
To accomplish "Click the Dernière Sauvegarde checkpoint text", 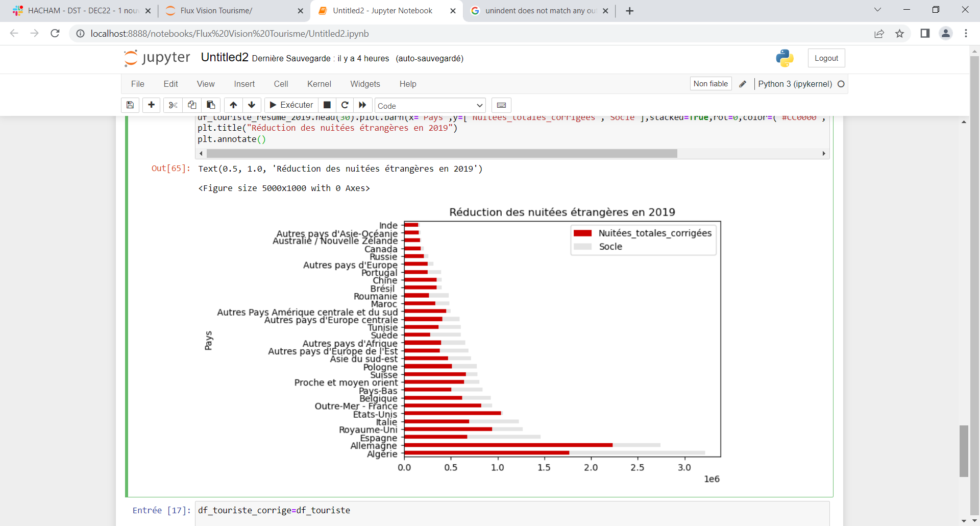I will pyautogui.click(x=321, y=58).
